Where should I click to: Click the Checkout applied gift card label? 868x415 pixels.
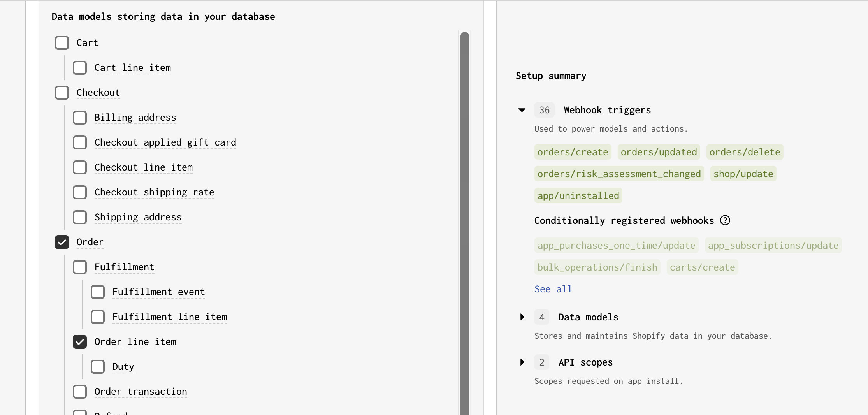click(165, 142)
